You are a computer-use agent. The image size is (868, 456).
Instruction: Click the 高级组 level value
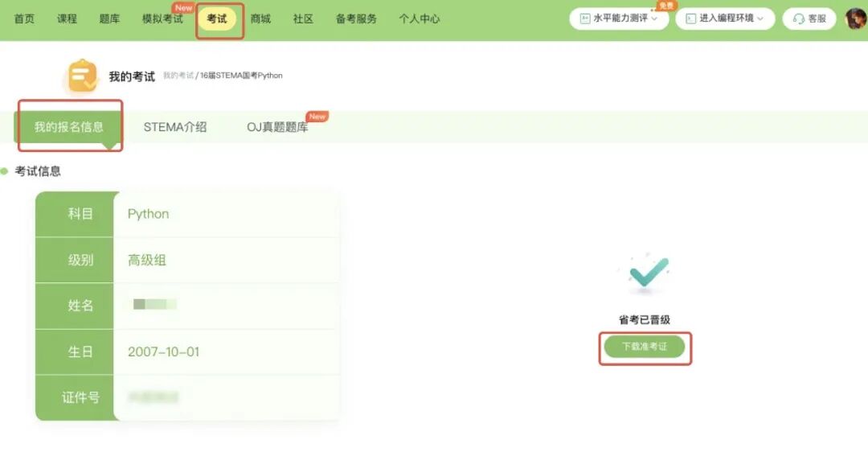tap(147, 260)
